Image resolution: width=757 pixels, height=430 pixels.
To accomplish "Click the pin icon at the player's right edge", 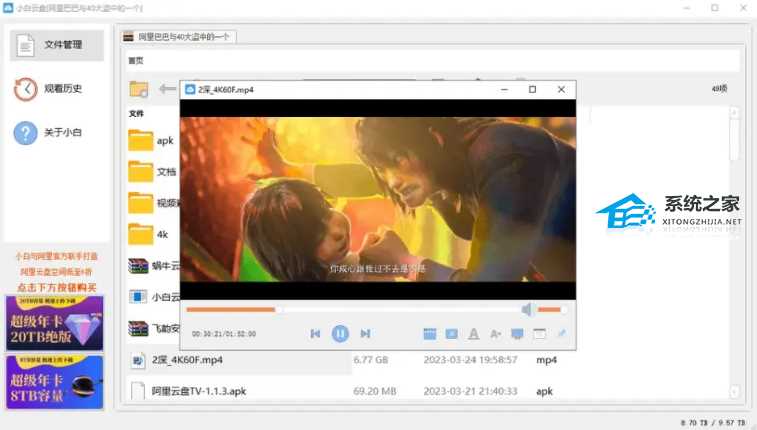I will 561,333.
